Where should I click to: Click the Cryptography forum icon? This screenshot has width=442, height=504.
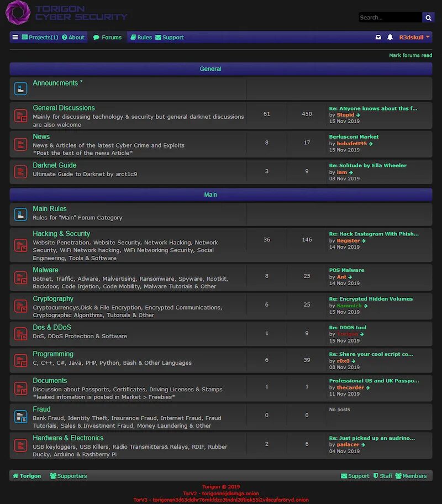click(20, 306)
